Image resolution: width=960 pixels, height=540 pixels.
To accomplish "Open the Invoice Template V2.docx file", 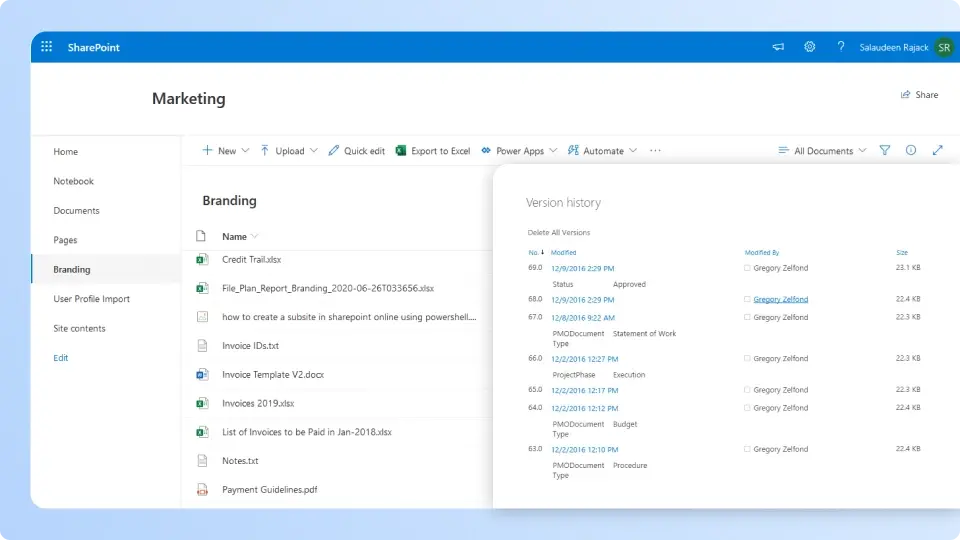I will 273,375.
